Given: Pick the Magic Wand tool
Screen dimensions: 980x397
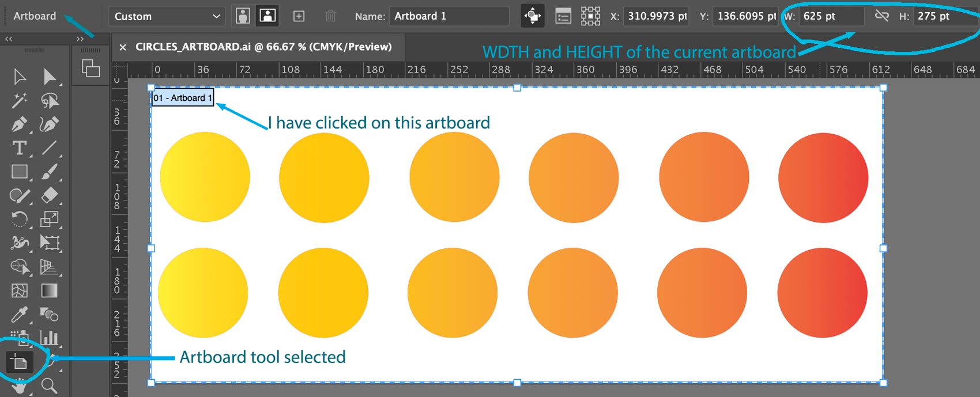Looking at the screenshot, I should pyautogui.click(x=19, y=101).
